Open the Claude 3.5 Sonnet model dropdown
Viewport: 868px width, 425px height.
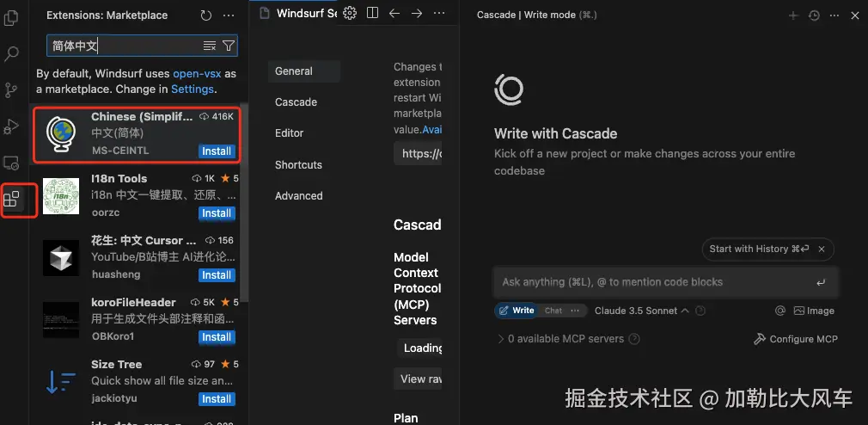point(642,311)
